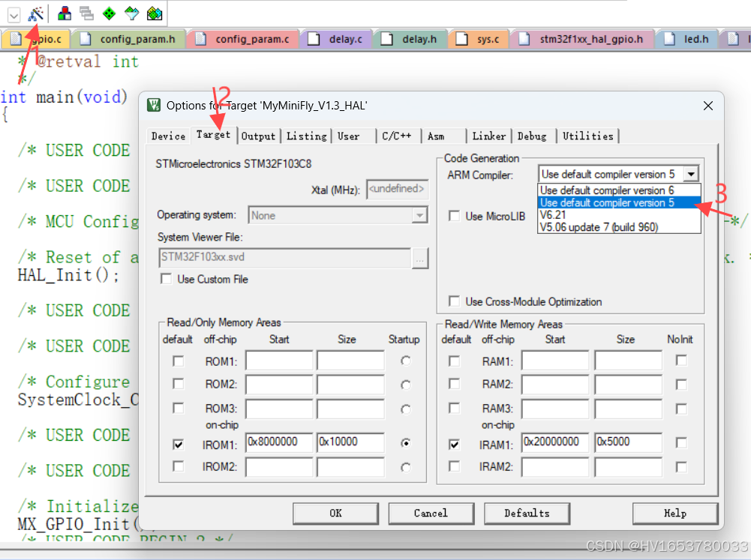Click the Keil logo icon in dialog title bar
751x560 pixels.
point(153,106)
